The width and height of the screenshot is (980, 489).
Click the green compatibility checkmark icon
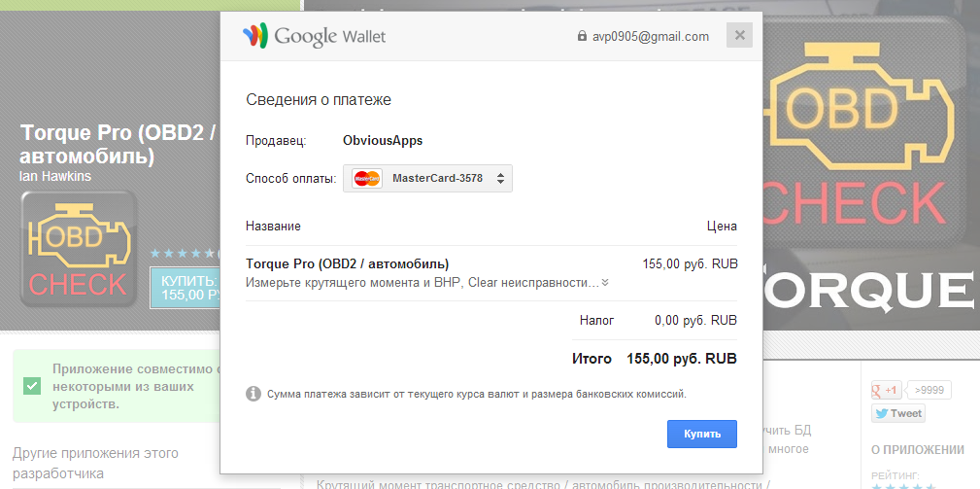tap(33, 386)
